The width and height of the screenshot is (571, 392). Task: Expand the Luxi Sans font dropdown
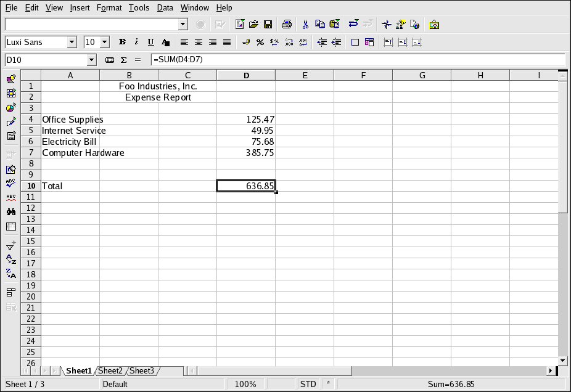click(72, 43)
